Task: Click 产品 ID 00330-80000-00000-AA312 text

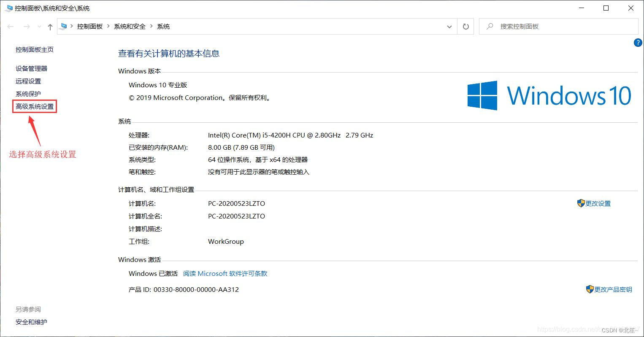Action: point(184,289)
